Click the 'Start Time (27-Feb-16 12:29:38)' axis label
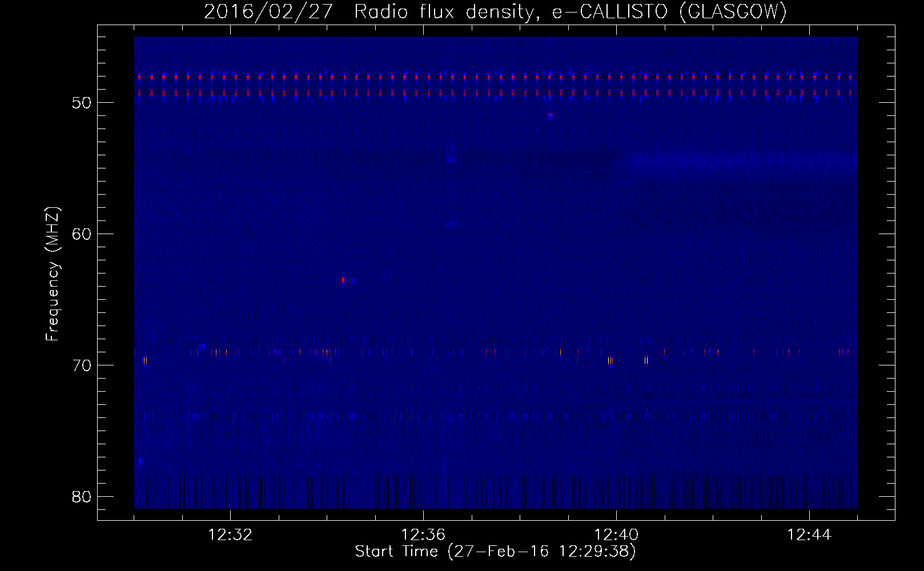924x571 pixels. pyautogui.click(x=495, y=552)
